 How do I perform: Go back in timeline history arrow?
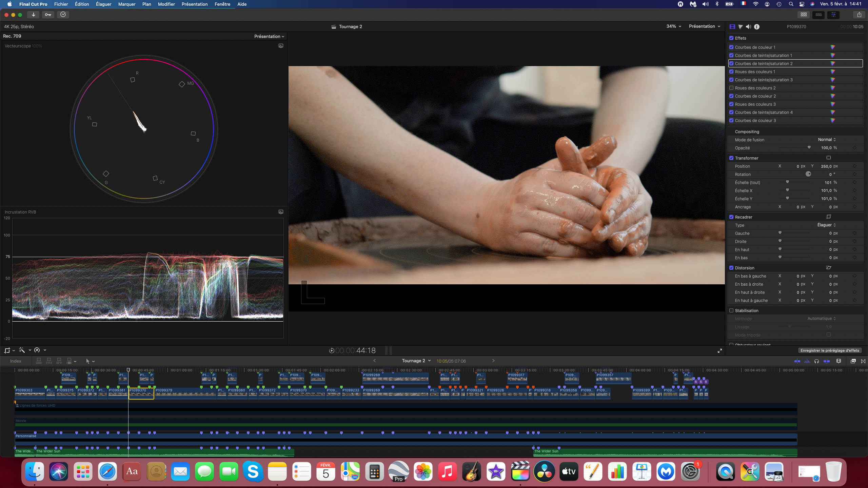[375, 361]
